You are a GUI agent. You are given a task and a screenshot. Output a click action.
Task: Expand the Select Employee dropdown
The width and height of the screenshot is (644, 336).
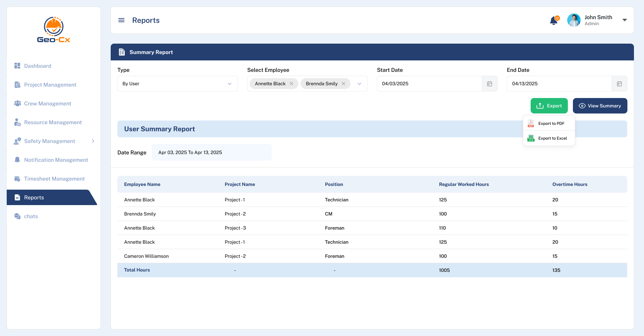pyautogui.click(x=359, y=84)
